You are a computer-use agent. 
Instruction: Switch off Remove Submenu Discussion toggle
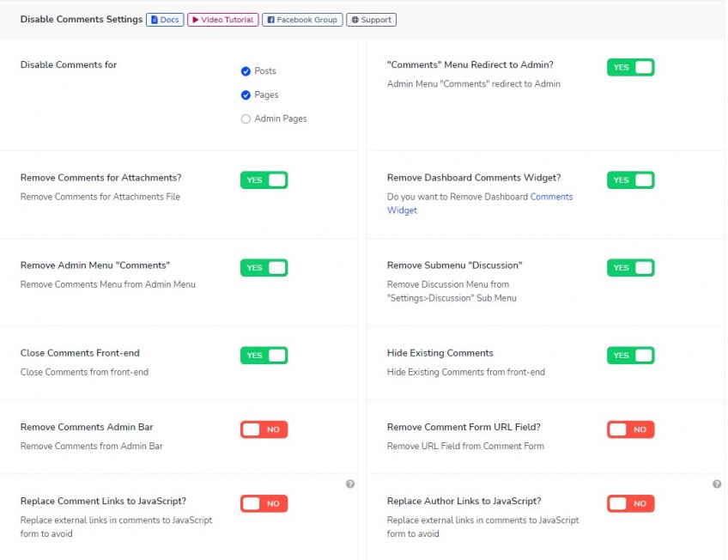pos(630,268)
